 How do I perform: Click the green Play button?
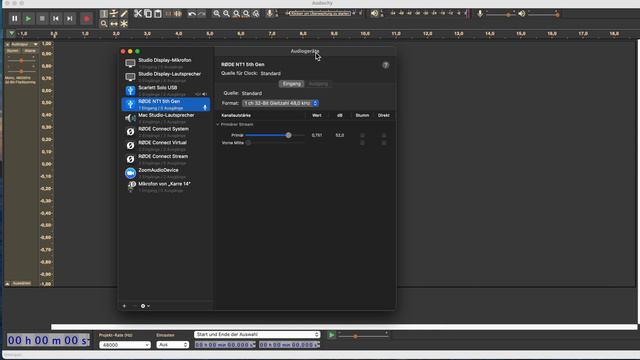point(28,18)
